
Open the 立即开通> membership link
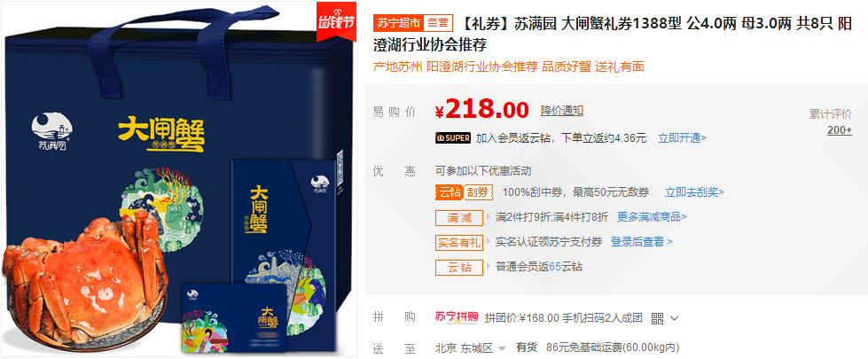[682, 138]
